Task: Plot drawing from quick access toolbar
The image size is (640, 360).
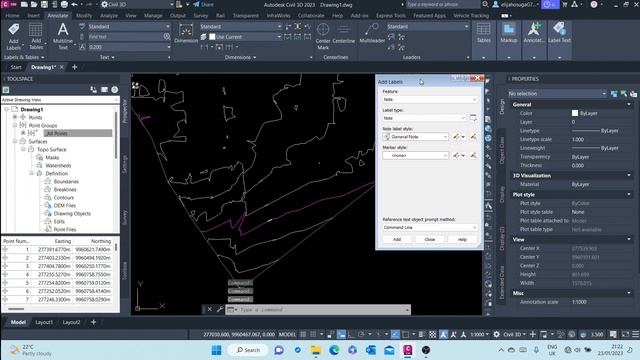Action: click(x=64, y=4)
